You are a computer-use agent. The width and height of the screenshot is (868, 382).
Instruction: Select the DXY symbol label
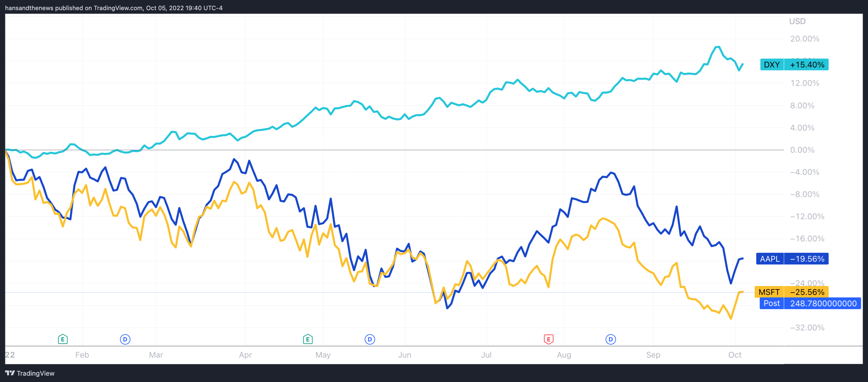[772, 65]
